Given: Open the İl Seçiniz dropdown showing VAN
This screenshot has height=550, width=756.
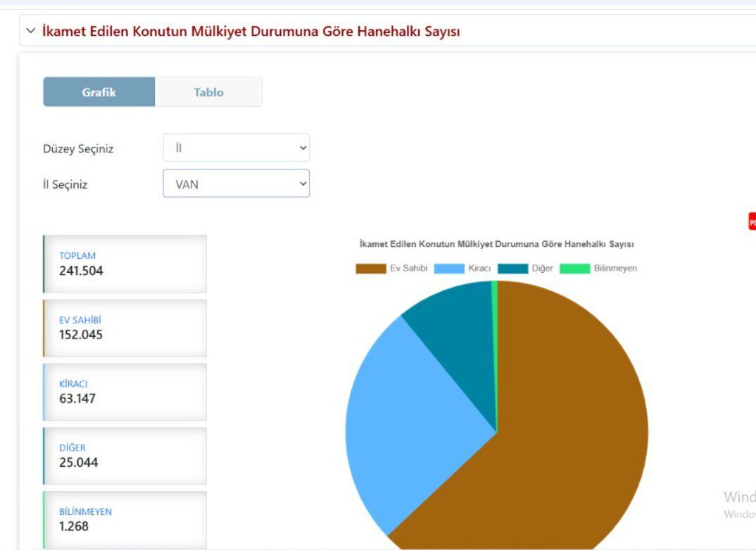Looking at the screenshot, I should point(237,184).
